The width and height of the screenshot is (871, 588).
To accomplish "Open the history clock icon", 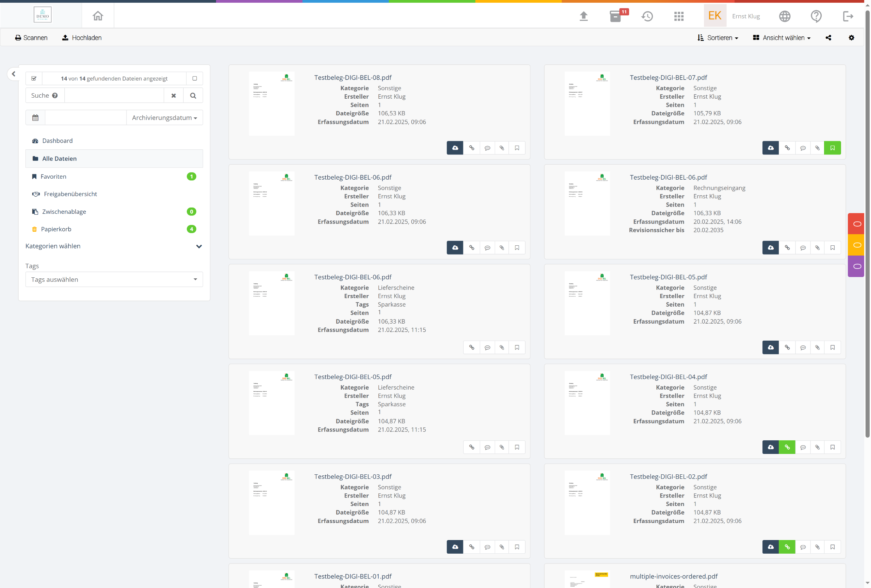I will pyautogui.click(x=647, y=16).
